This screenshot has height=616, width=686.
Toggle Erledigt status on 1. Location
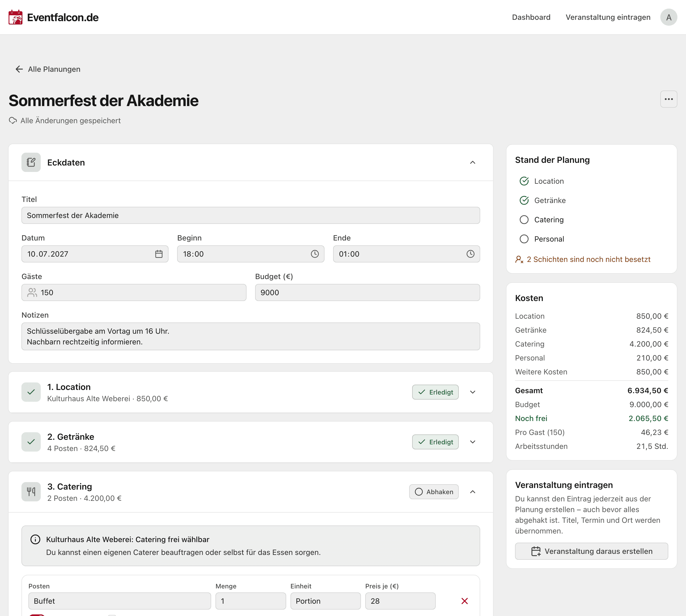pos(435,392)
